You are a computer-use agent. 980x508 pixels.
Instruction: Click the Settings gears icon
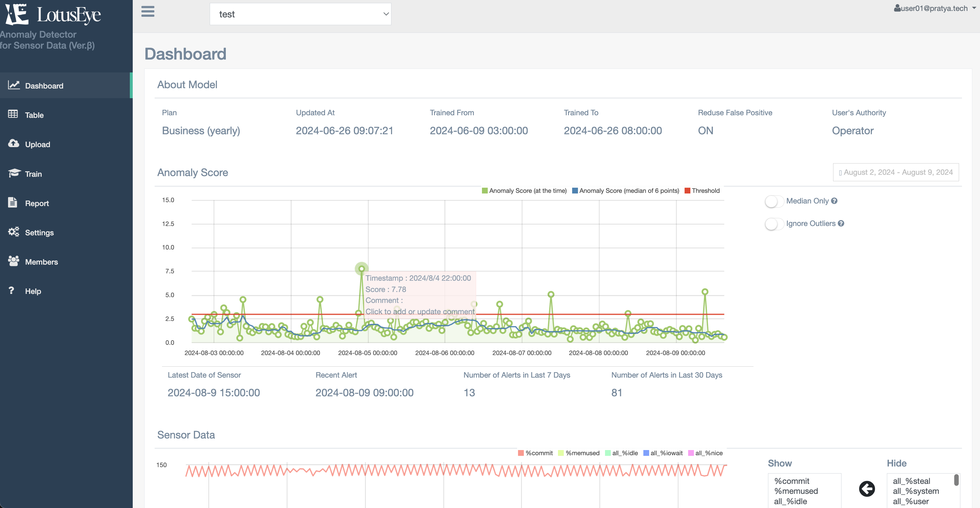coord(14,231)
